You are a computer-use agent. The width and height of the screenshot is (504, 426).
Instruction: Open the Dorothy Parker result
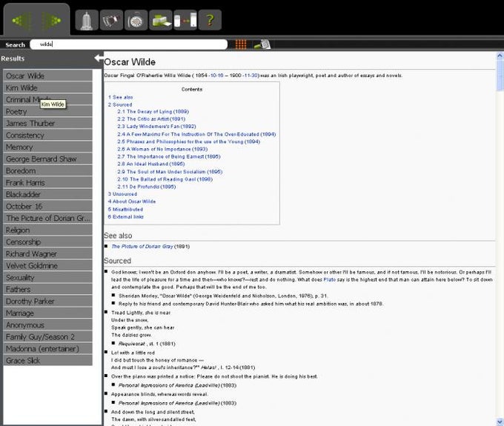(x=47, y=302)
